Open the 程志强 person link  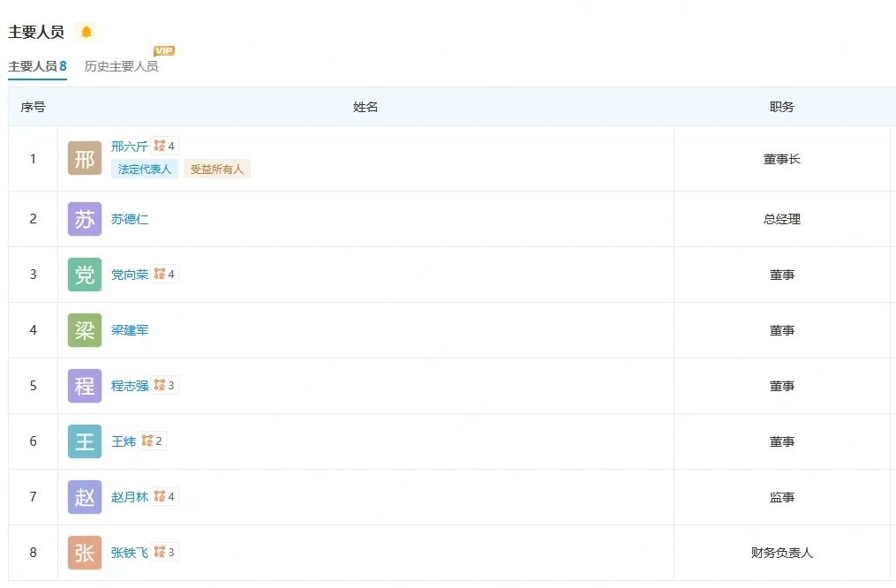tap(130, 386)
